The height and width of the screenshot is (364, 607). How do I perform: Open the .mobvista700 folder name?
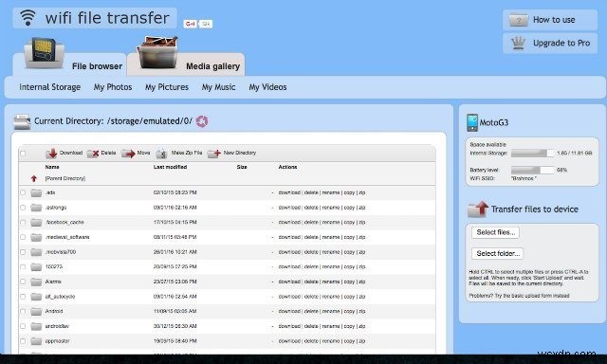click(61, 252)
